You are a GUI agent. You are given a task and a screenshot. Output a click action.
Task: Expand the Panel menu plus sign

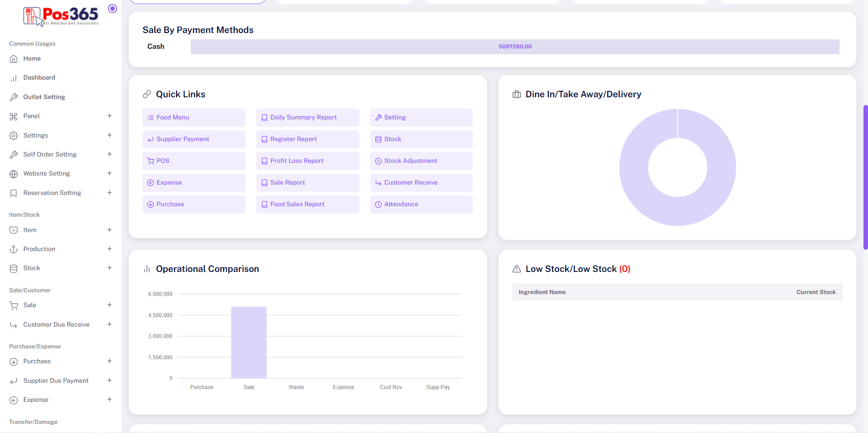pos(109,116)
